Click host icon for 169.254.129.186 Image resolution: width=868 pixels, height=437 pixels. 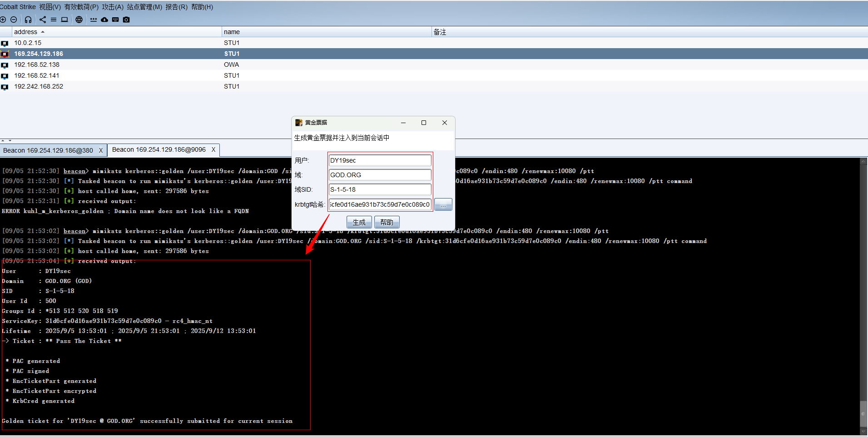click(x=5, y=54)
